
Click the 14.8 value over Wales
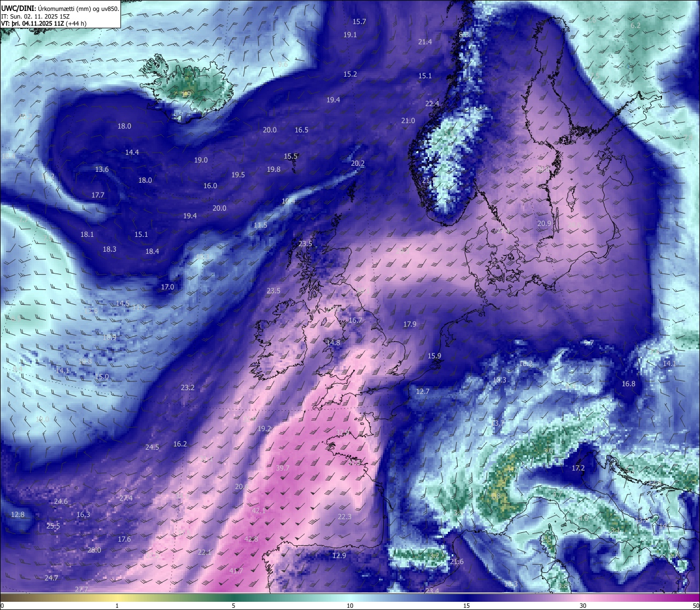tap(333, 342)
